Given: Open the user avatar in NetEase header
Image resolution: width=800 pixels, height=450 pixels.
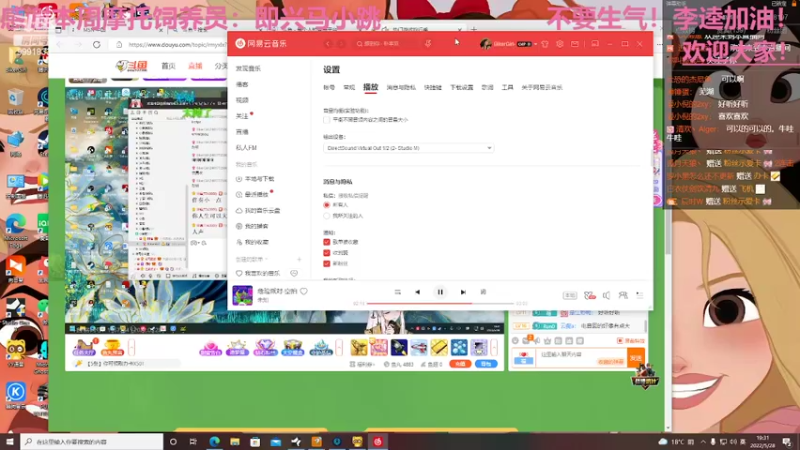Looking at the screenshot, I should click(x=485, y=44).
